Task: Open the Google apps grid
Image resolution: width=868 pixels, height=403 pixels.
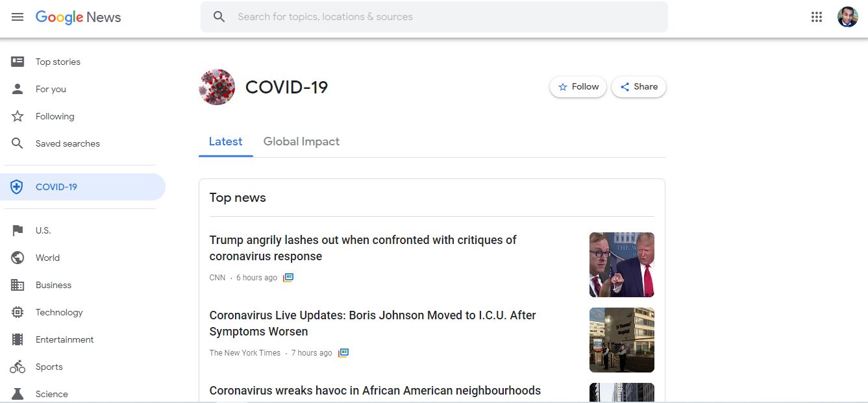Action: (x=817, y=17)
